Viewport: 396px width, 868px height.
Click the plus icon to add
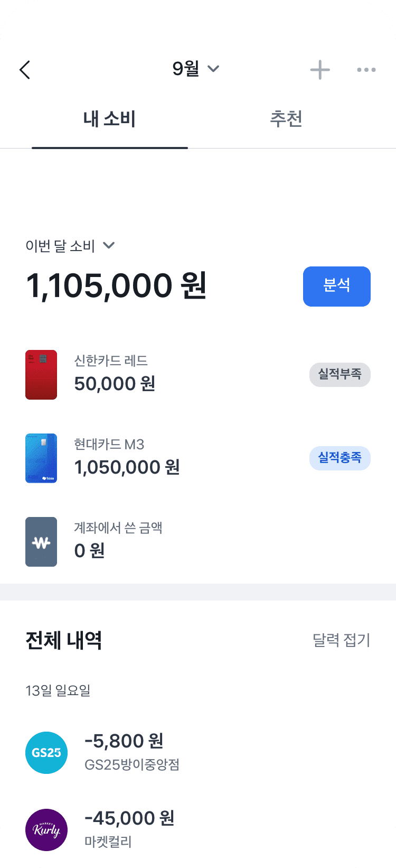coord(320,70)
